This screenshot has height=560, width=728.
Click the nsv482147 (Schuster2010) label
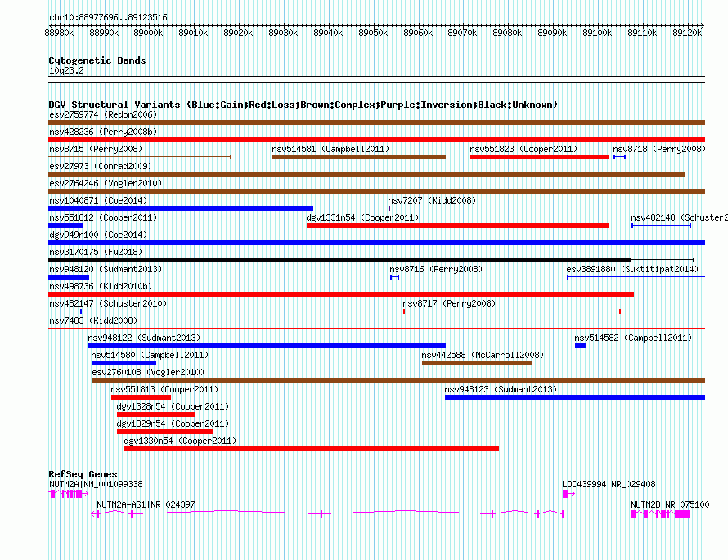click(108, 303)
